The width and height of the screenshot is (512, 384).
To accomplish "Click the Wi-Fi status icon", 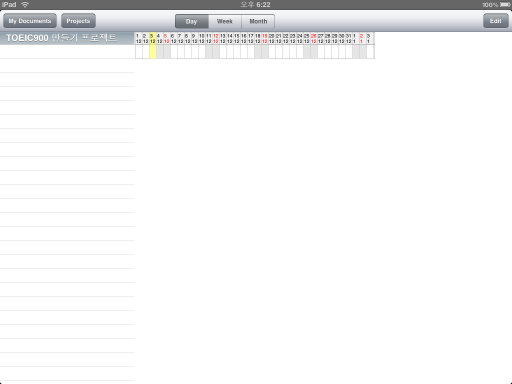I will click(25, 5).
